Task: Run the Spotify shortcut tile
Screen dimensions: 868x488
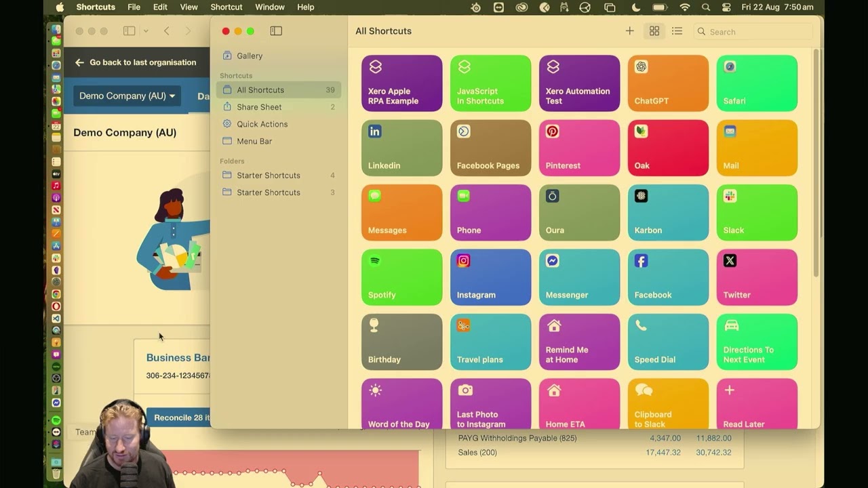Action: (x=401, y=277)
